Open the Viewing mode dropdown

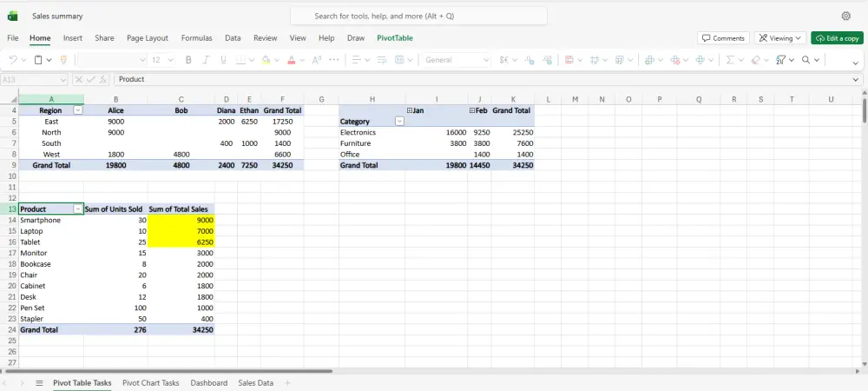[780, 38]
